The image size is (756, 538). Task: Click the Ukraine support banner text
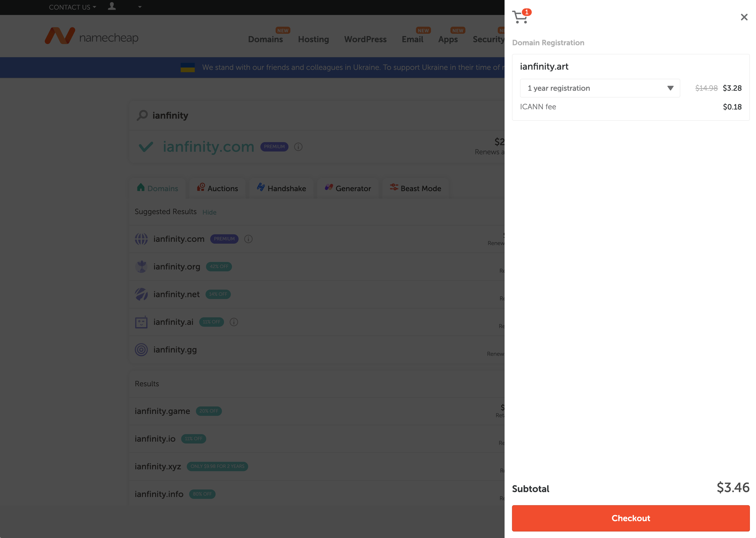[353, 67]
